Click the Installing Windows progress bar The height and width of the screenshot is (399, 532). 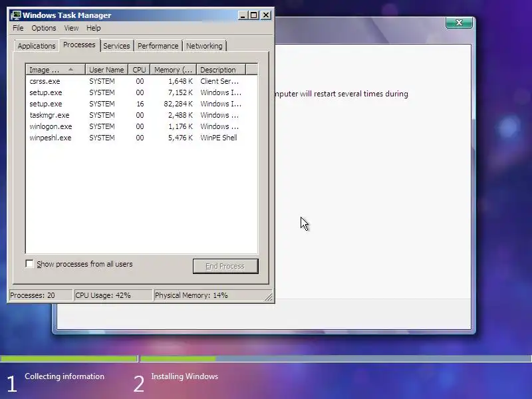tap(336, 358)
